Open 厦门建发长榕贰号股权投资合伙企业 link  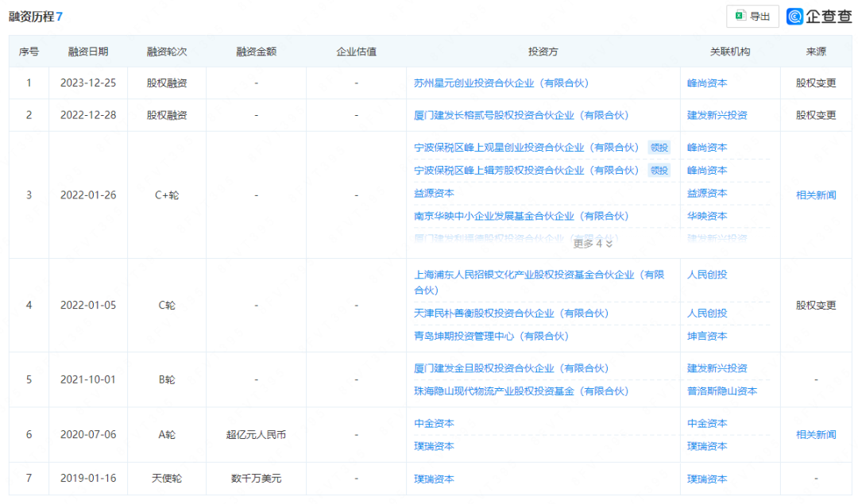click(521, 115)
